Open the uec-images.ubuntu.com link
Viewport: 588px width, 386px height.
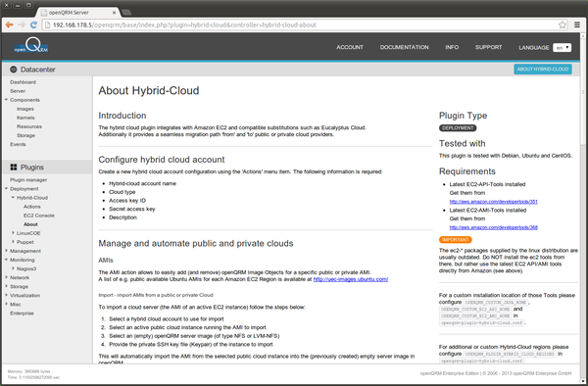click(x=351, y=279)
